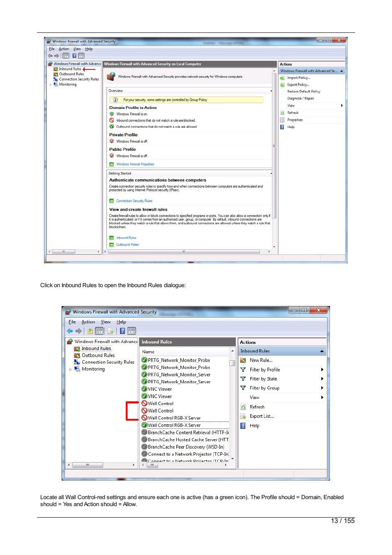The height and width of the screenshot is (555, 392).
Task: Click the Forward arrow in the Inbound Rules list window toolbar
Action: (x=78, y=331)
